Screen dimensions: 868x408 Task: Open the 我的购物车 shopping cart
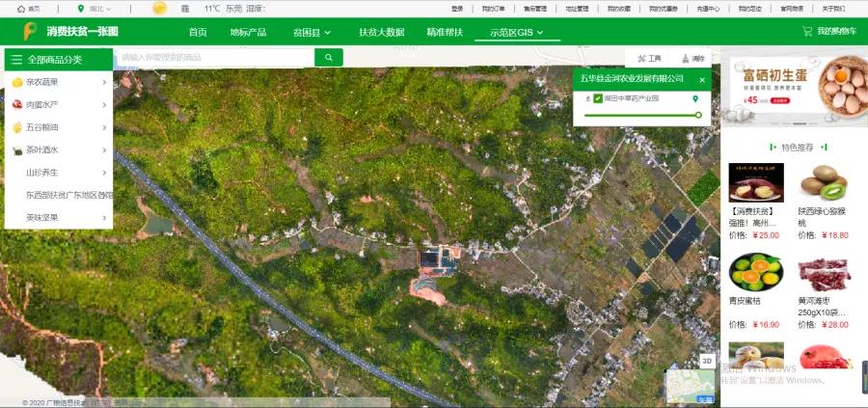click(x=832, y=32)
